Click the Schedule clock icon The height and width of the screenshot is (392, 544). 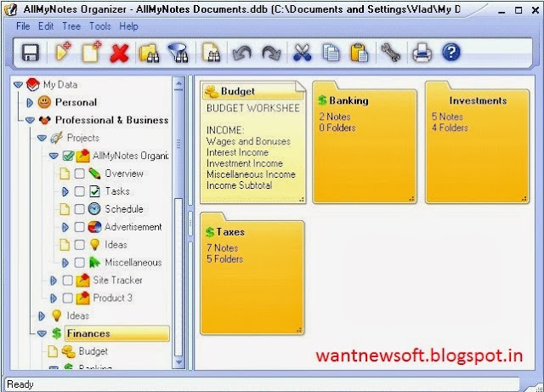pyautogui.click(x=94, y=208)
